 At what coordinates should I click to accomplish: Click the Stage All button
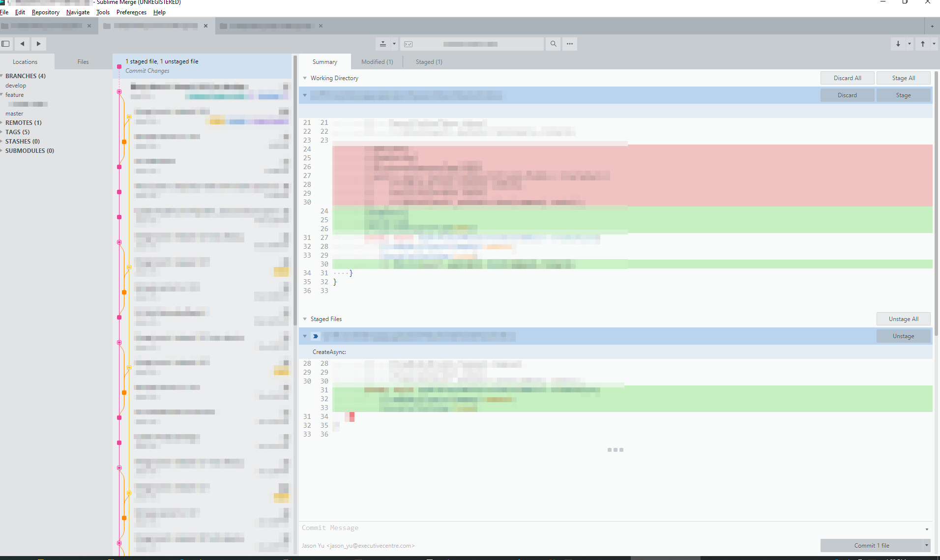(x=903, y=78)
